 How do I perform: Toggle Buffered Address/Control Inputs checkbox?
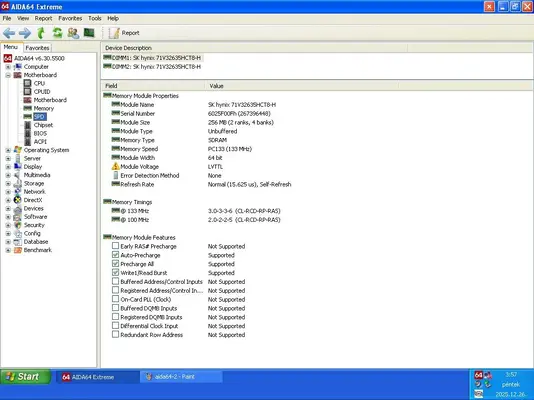coord(115,281)
